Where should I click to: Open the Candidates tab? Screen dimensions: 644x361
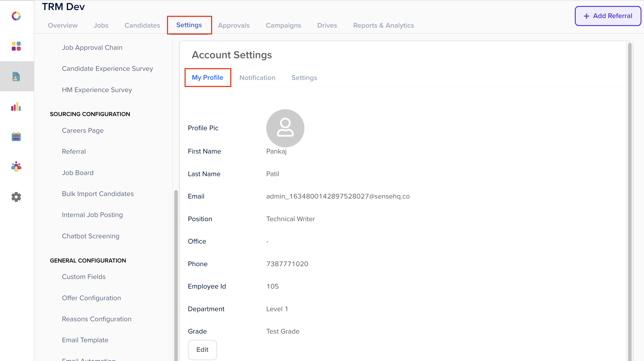coord(142,25)
